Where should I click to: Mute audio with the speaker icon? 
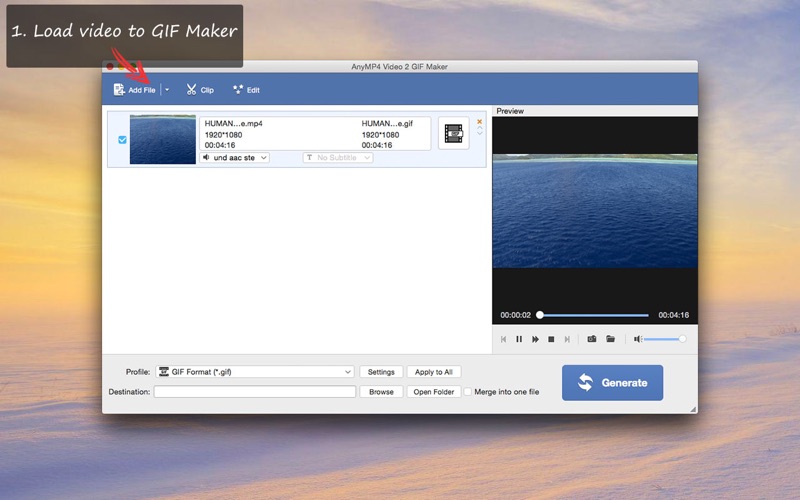click(x=637, y=339)
